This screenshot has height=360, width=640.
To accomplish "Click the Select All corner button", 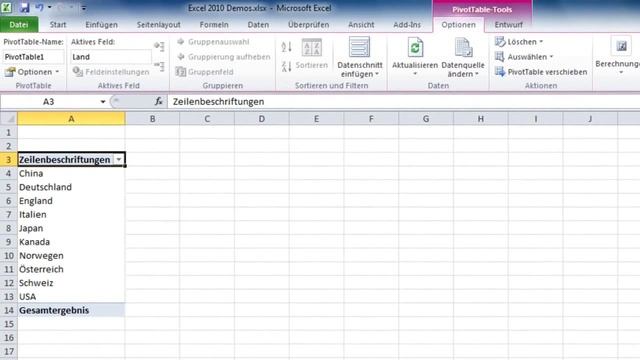I will (x=9, y=119).
